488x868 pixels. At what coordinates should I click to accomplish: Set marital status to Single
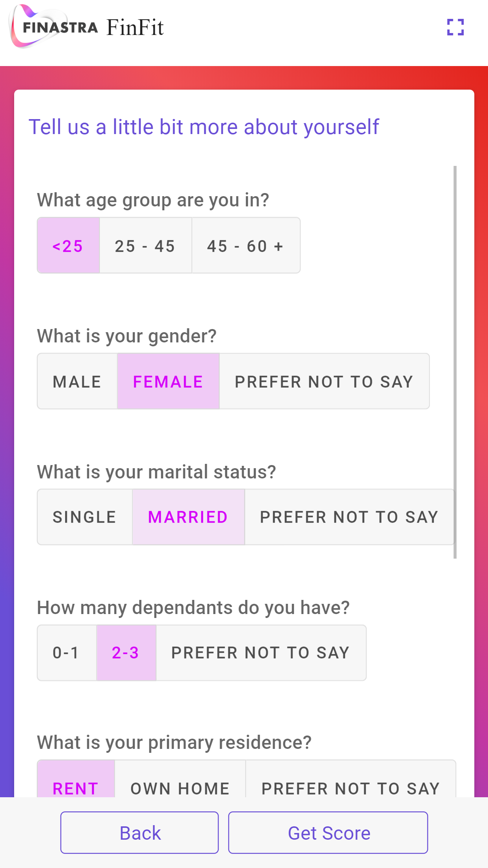click(85, 517)
